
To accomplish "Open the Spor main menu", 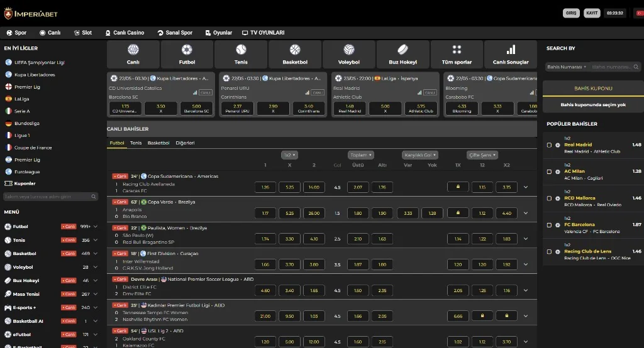I will [16, 33].
